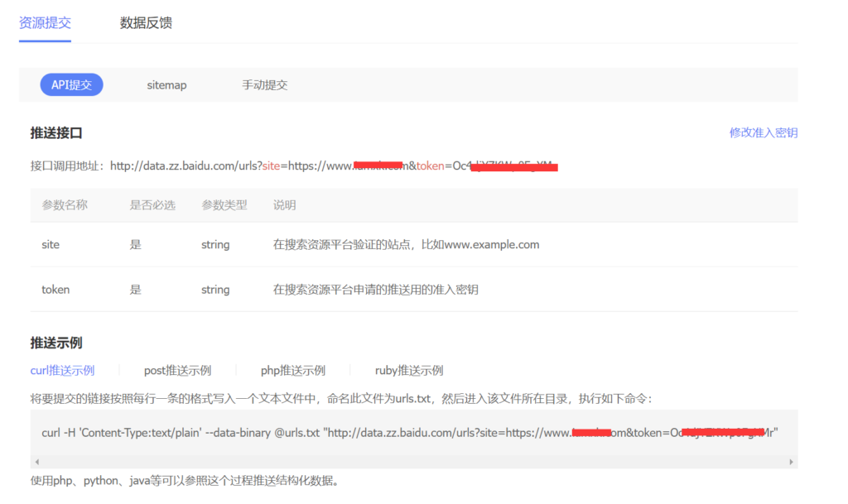This screenshot has width=848, height=504.
Task: Open the 数据反馈 tab
Action: click(146, 22)
